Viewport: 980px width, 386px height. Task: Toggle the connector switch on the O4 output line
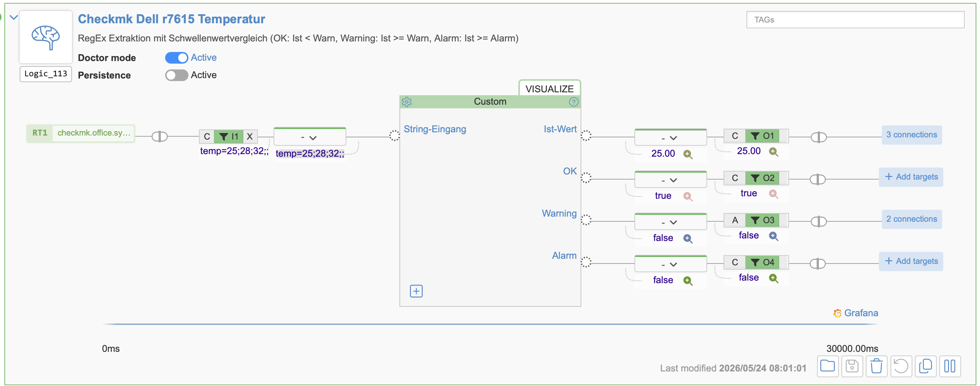[817, 264]
